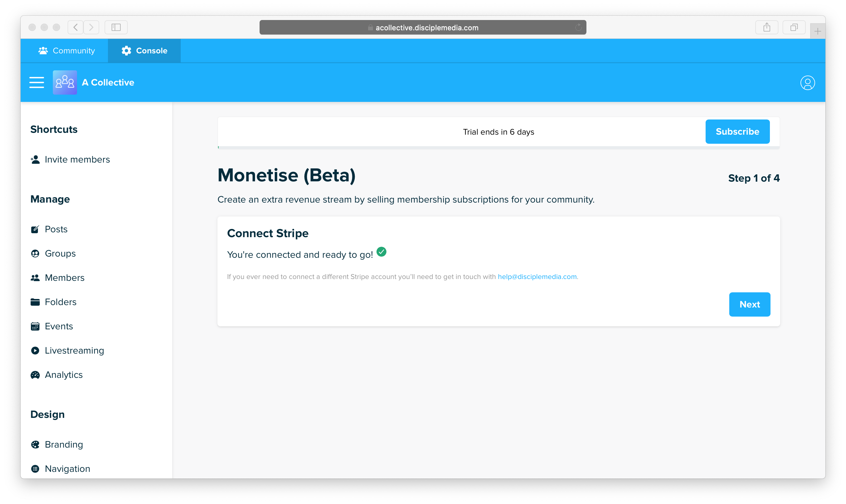846x504 pixels.
Task: Click the browser back arrow
Action: 76,27
